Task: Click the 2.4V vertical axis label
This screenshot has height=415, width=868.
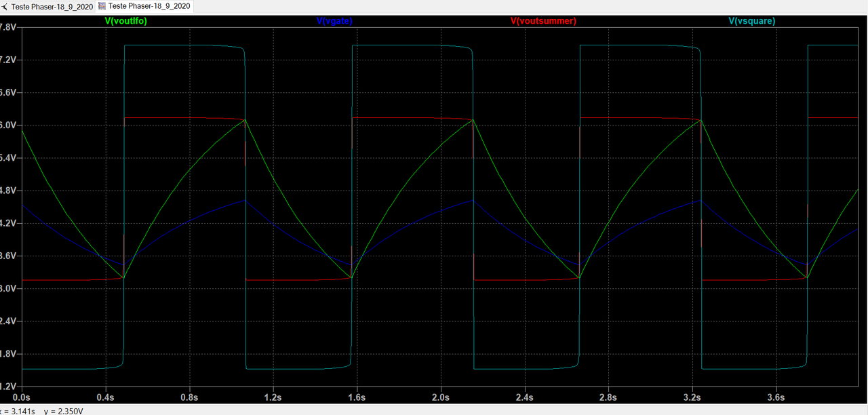Action: 7,321
